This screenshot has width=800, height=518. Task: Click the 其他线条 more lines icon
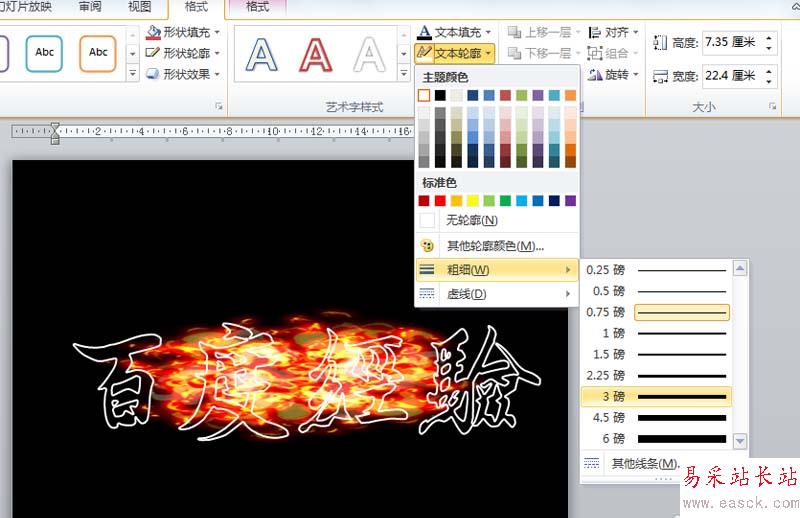592,463
